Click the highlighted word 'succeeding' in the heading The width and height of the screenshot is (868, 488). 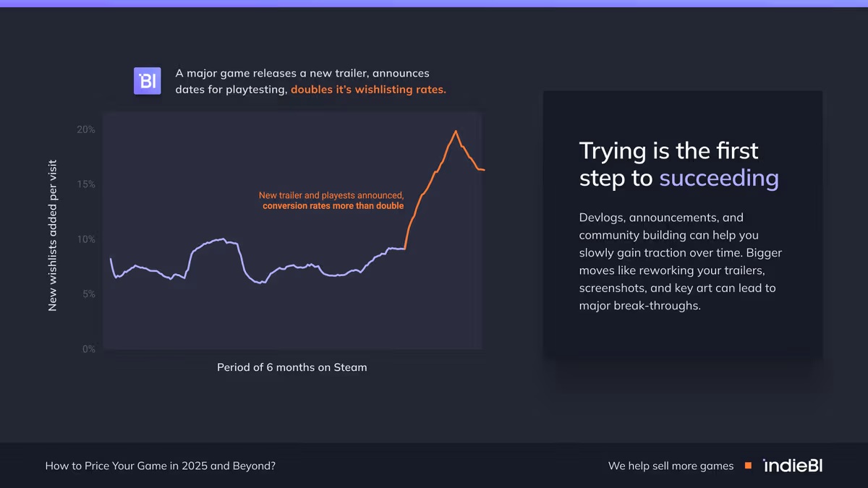click(x=718, y=178)
